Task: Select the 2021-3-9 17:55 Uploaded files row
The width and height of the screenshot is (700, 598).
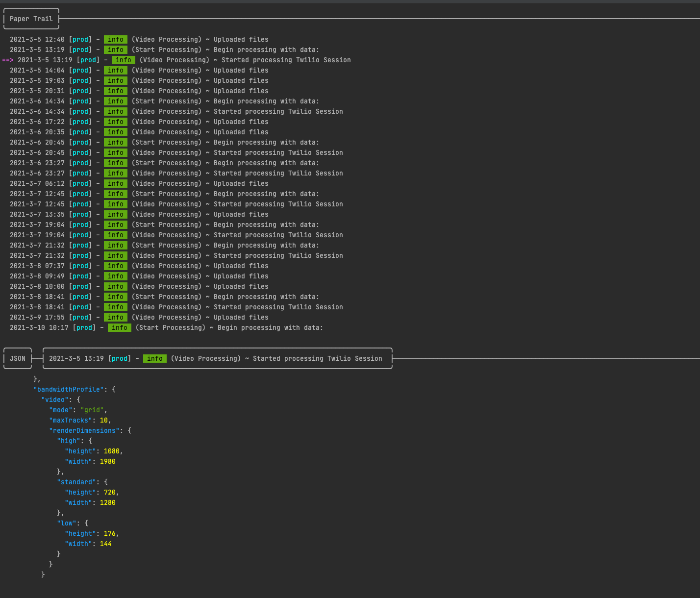Action: click(139, 317)
